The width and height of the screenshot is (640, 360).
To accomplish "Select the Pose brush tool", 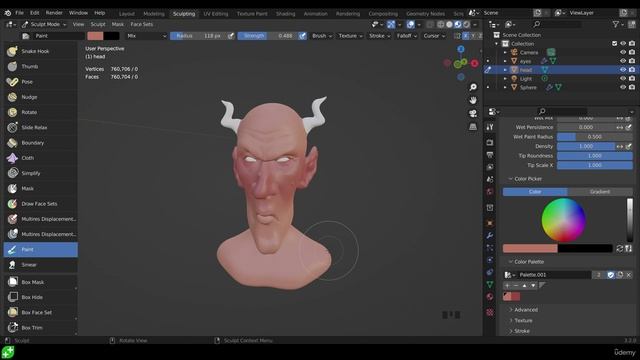I will 40,82.
